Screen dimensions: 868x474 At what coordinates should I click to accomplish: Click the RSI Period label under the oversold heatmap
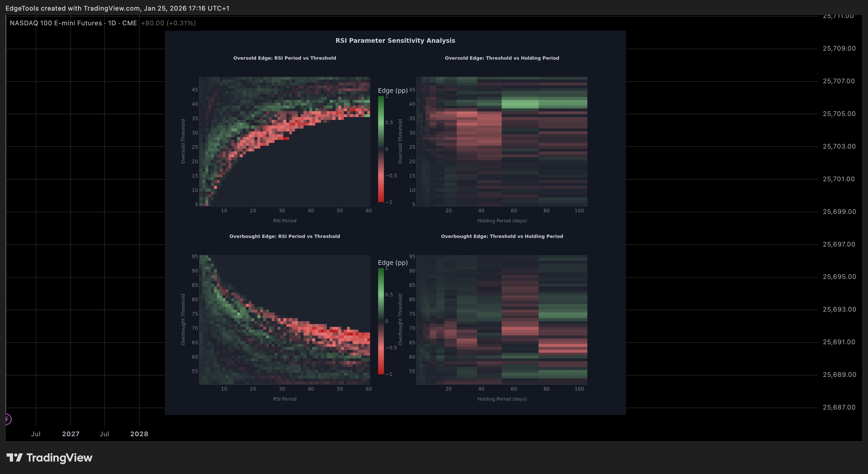(285, 221)
